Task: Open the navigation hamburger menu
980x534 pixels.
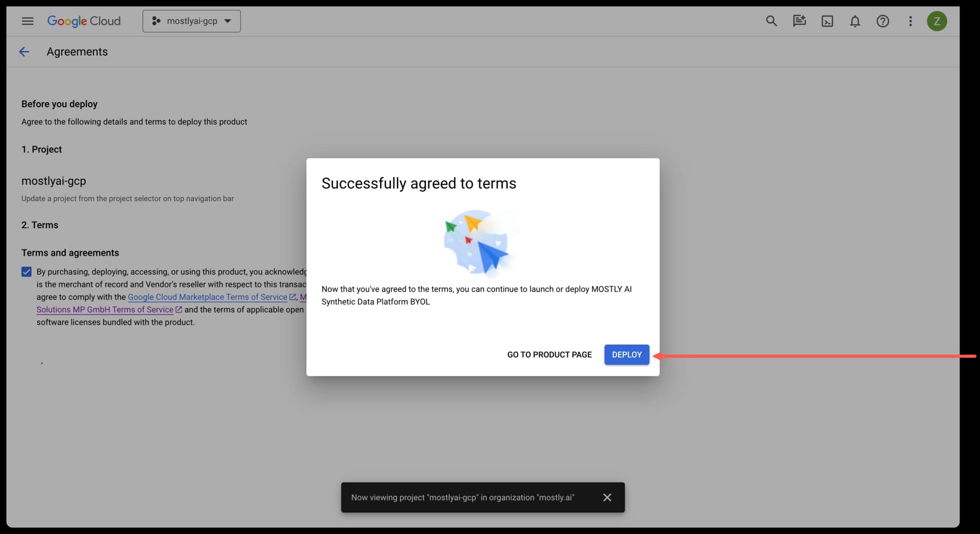Action: 28,21
